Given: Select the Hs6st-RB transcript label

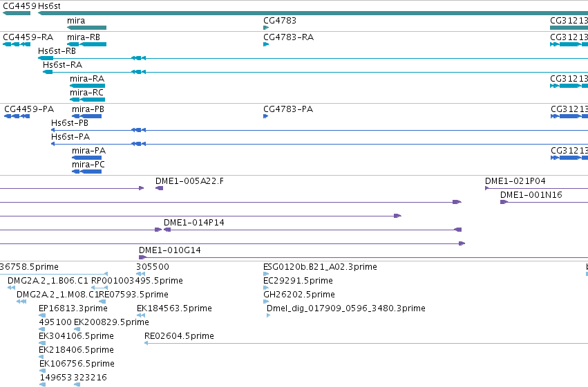Looking at the screenshot, I should 57,51.
